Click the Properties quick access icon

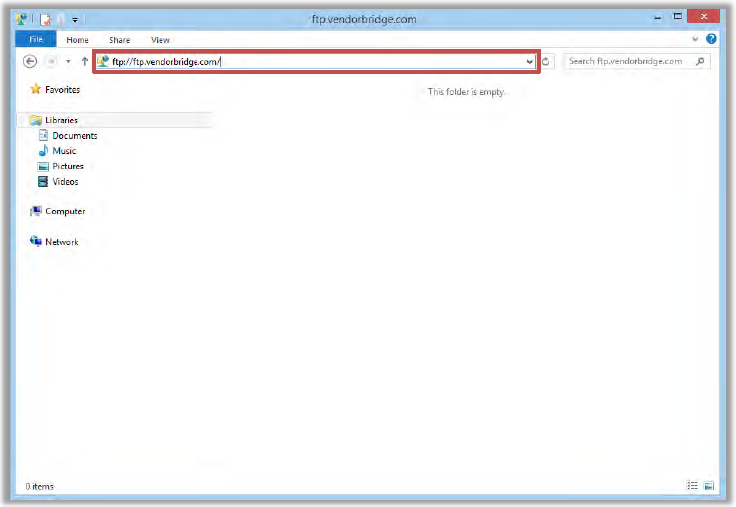(x=46, y=19)
